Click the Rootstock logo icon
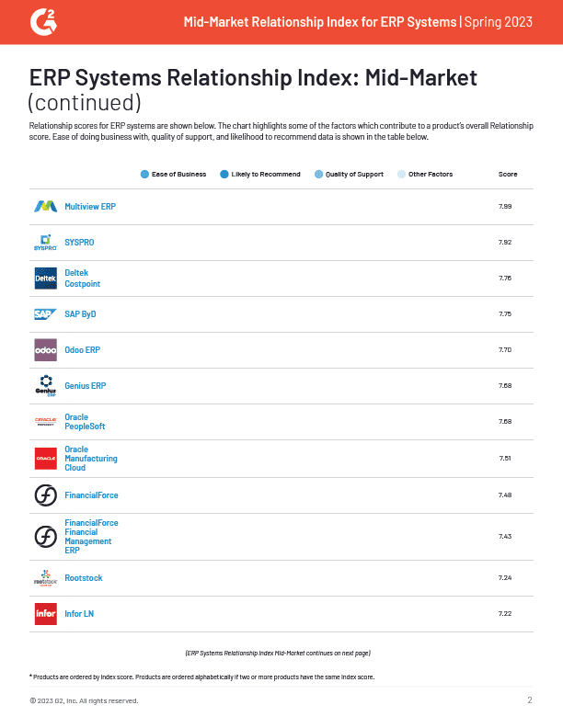The height and width of the screenshot is (728, 563). 45,578
